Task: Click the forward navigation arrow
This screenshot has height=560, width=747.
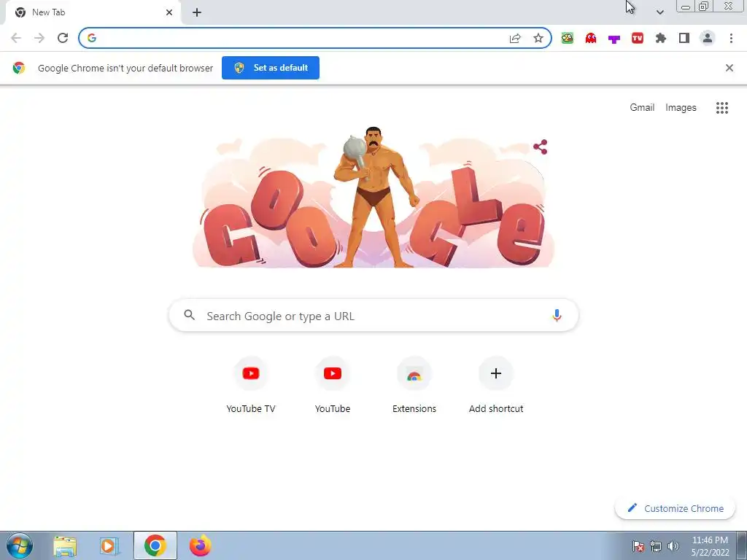Action: pos(39,38)
